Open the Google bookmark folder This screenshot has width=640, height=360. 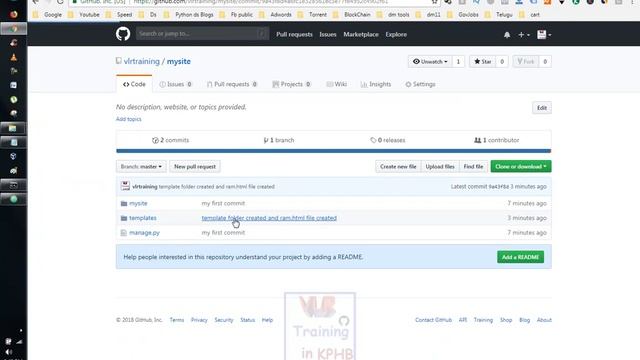pos(48,15)
